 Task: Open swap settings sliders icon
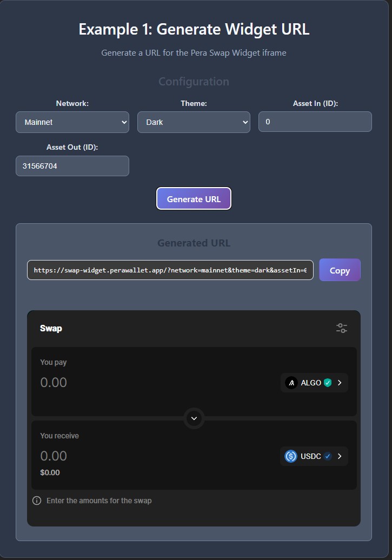342,328
